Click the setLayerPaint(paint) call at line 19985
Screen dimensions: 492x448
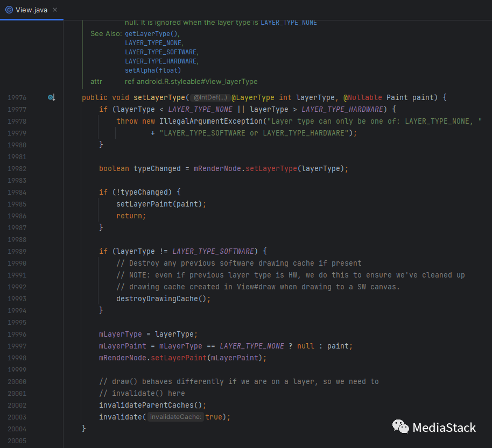(x=159, y=204)
